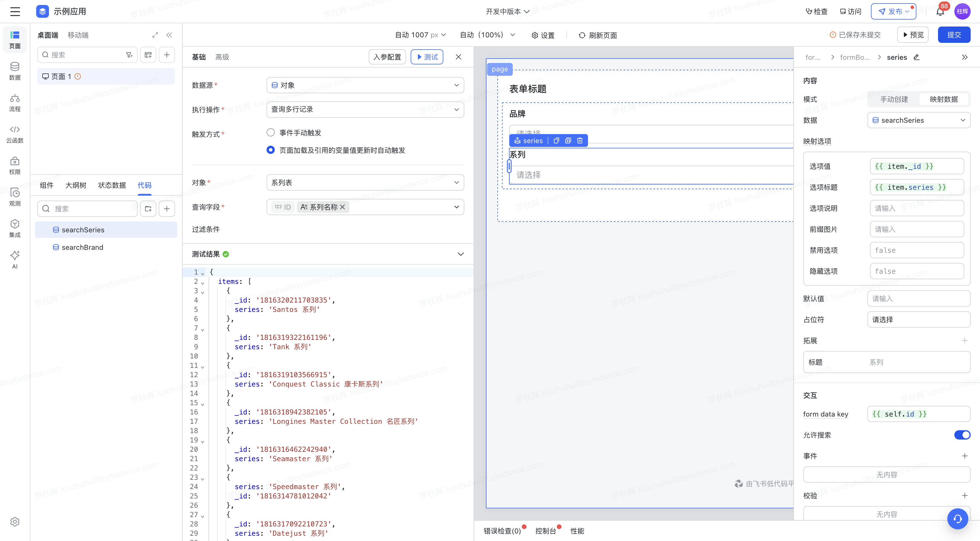The height and width of the screenshot is (541, 980).
Task: Add a 事件 with plus
Action: pyautogui.click(x=965, y=456)
